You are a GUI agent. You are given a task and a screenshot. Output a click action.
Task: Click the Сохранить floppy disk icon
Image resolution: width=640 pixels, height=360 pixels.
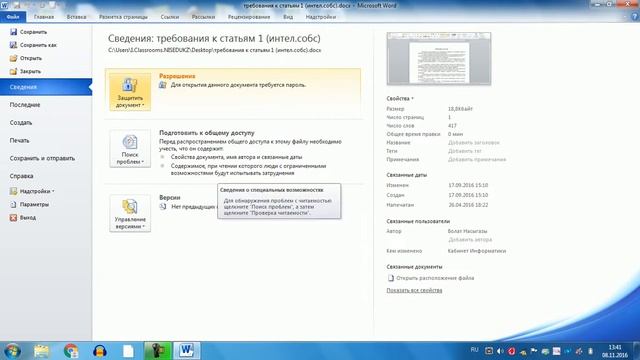pos(13,32)
